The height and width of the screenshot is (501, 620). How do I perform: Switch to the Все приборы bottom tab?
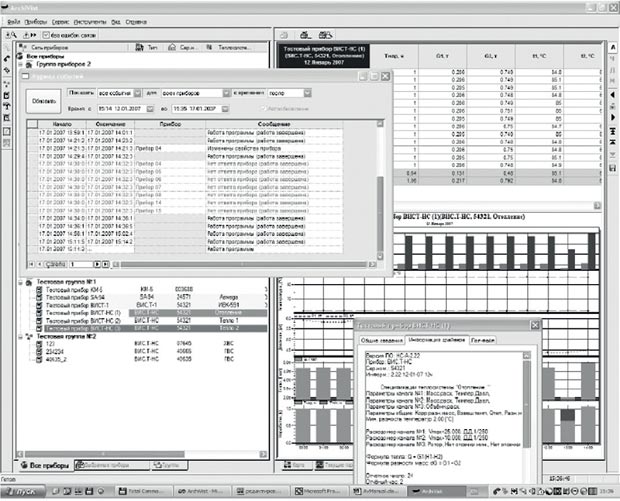45,465
